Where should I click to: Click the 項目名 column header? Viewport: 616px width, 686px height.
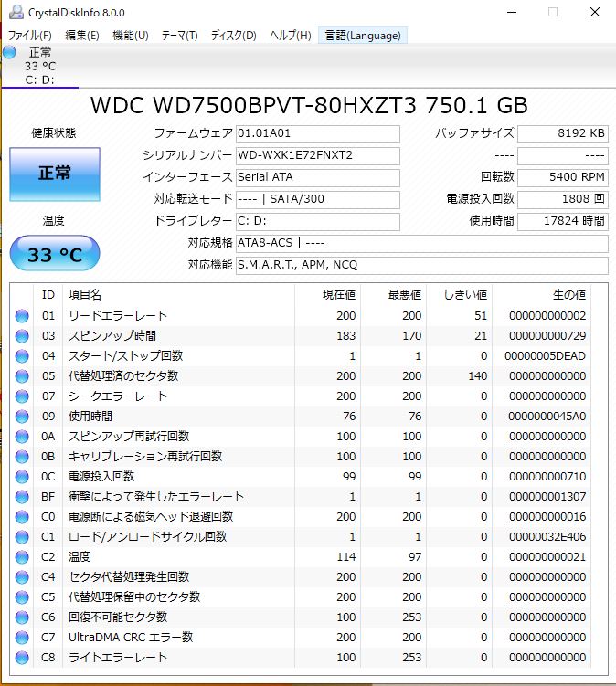(85, 295)
